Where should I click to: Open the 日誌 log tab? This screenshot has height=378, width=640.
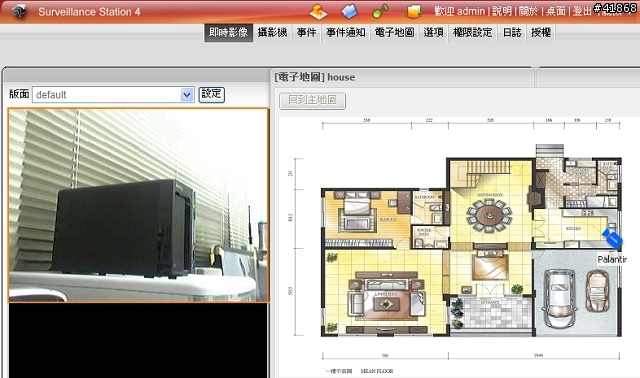pos(512,33)
